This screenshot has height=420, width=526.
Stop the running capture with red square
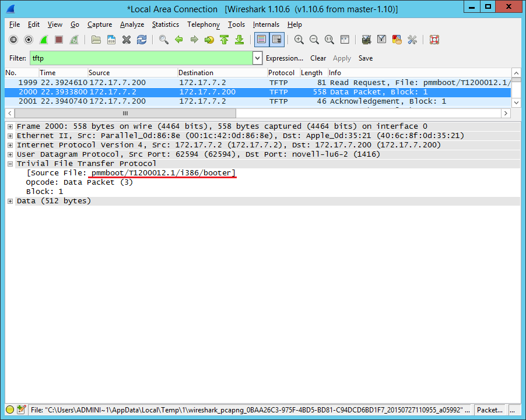point(59,40)
